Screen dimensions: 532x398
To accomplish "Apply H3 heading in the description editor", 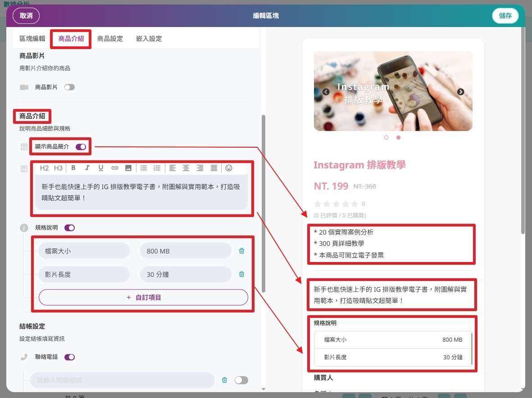I will pyautogui.click(x=59, y=168).
